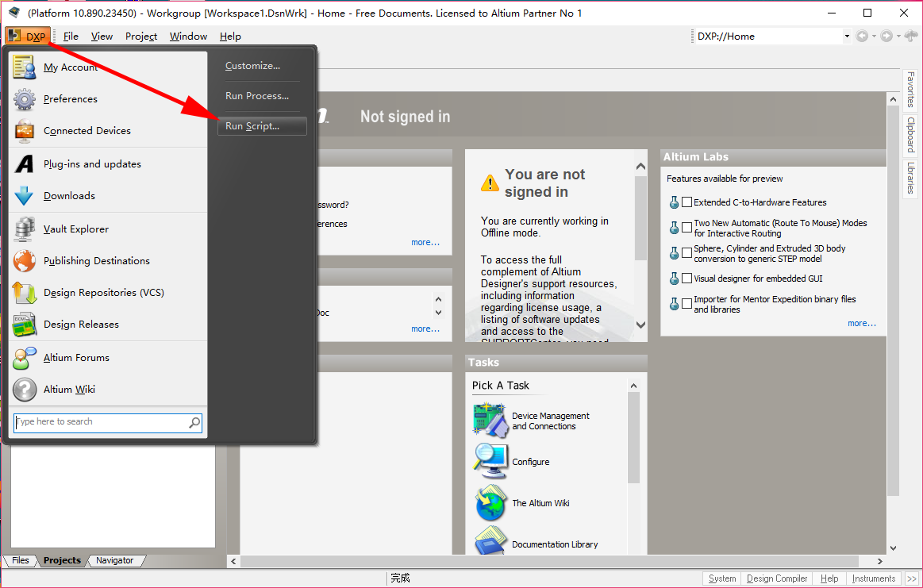Click the status bar expand chevrons
Screen dimensions: 923x588
point(911,578)
